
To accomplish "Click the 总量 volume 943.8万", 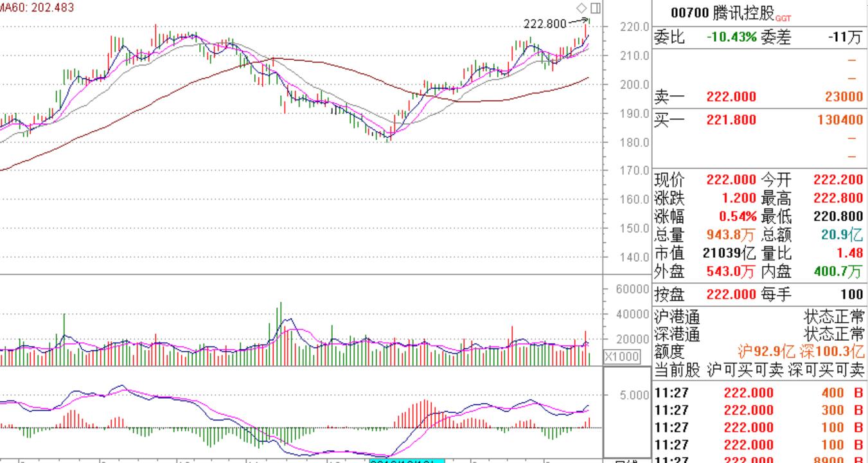I will click(x=731, y=235).
